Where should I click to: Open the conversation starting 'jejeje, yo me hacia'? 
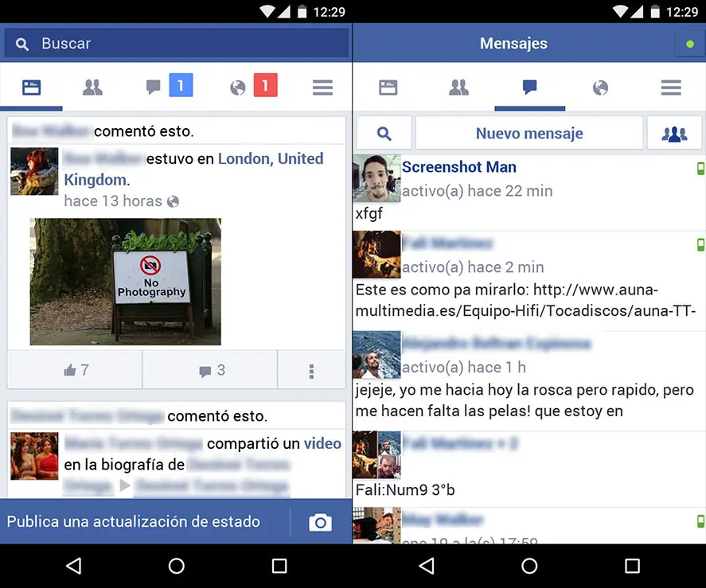(x=529, y=381)
